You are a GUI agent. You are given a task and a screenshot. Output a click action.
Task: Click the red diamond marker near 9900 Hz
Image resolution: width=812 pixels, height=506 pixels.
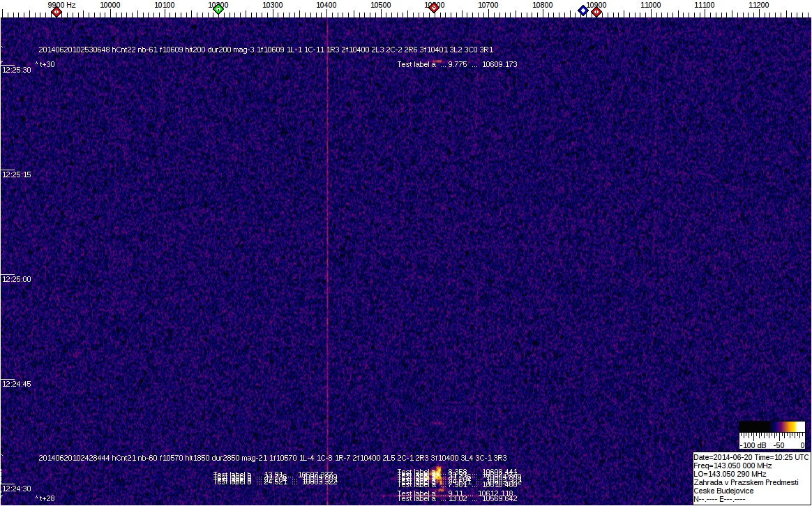click(x=57, y=11)
